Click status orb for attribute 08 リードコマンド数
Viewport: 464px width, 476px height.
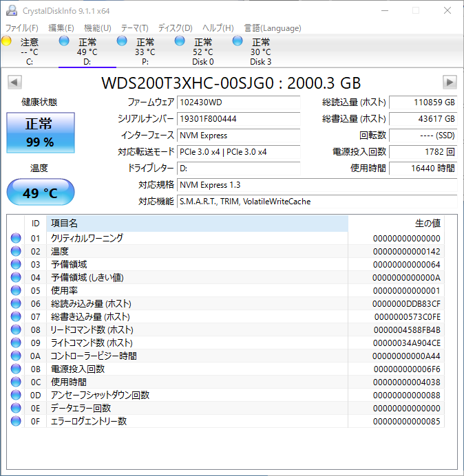click(x=16, y=329)
